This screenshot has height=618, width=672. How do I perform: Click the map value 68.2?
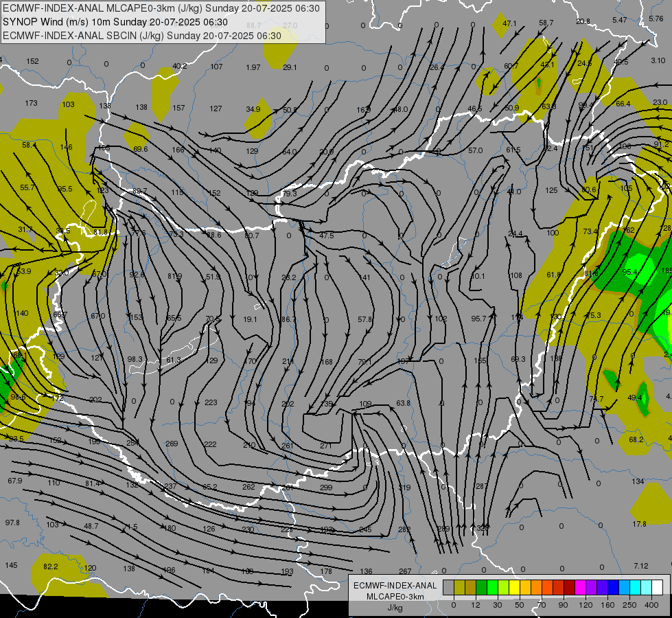pyautogui.click(x=636, y=439)
